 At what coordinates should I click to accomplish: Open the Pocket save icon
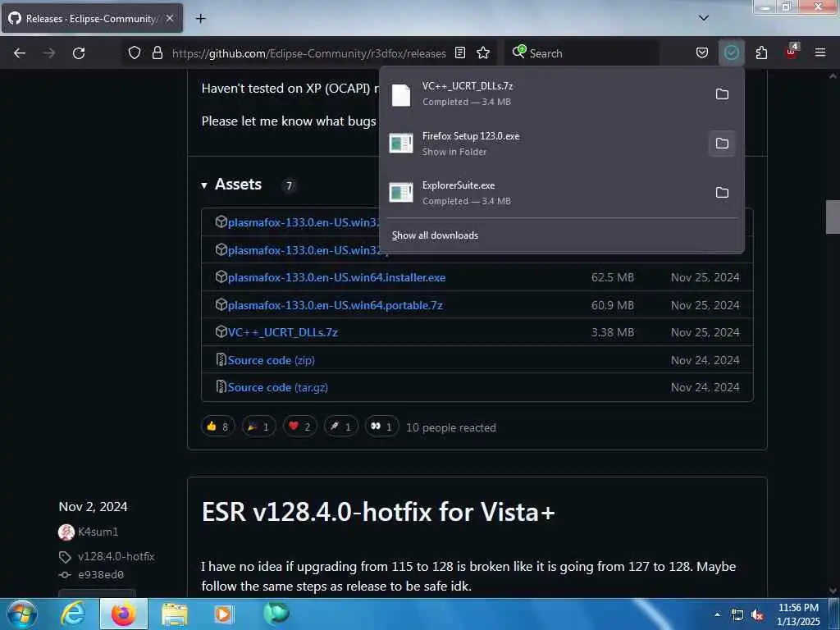coord(702,52)
